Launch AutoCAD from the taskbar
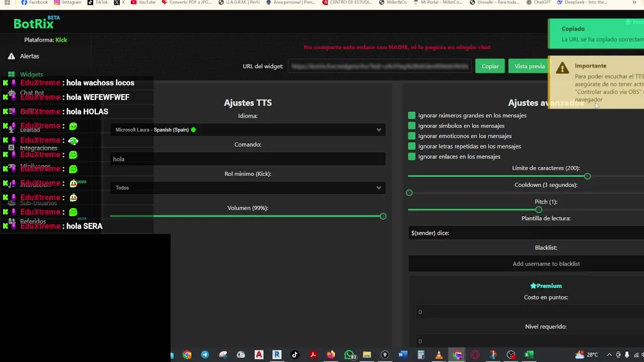Image resolution: width=644 pixels, height=362 pixels. coord(259,355)
